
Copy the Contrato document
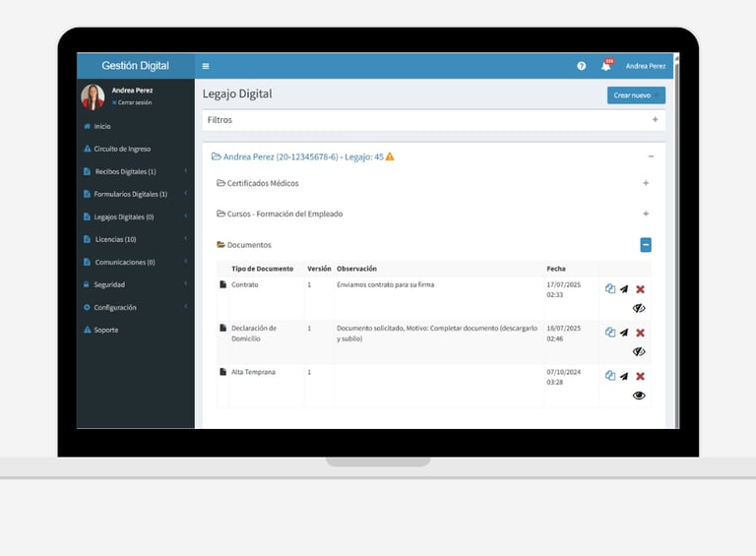(x=610, y=288)
